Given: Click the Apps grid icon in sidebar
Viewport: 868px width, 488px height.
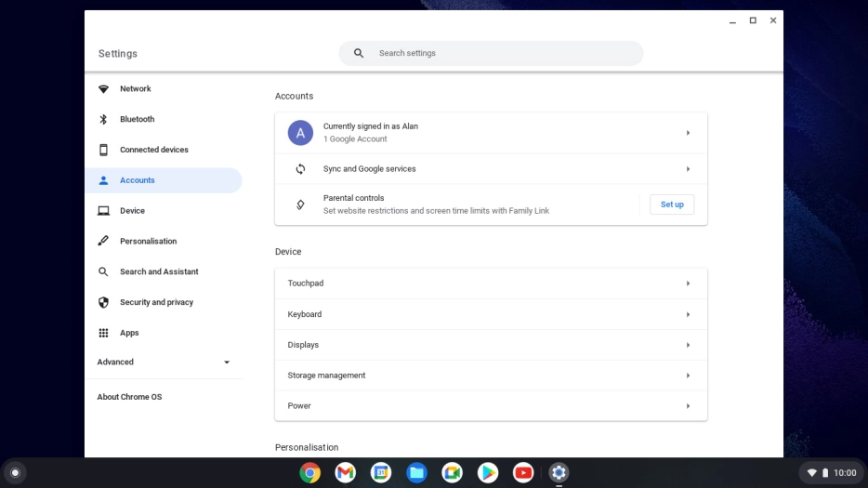Looking at the screenshot, I should [103, 333].
